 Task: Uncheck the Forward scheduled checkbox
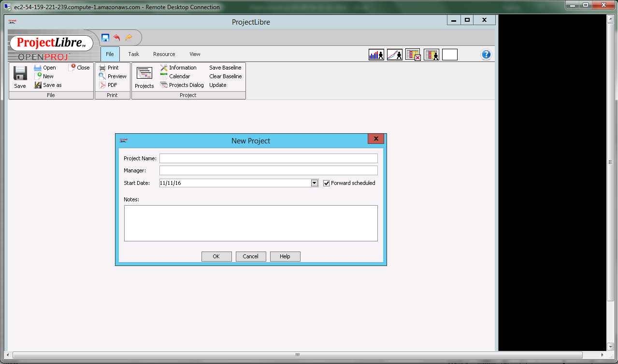coord(327,183)
